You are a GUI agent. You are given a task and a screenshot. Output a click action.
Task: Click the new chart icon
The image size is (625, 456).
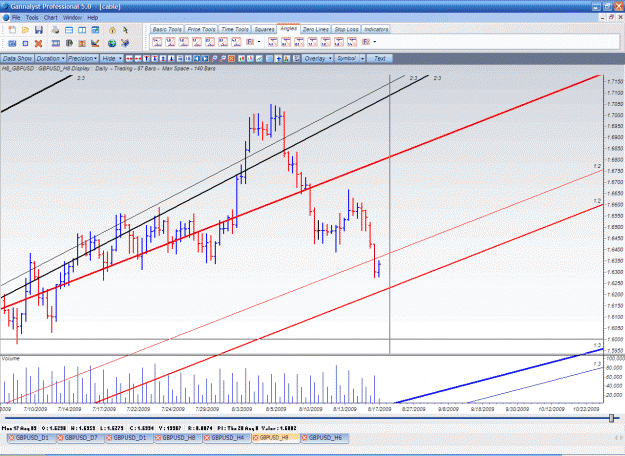12,30
